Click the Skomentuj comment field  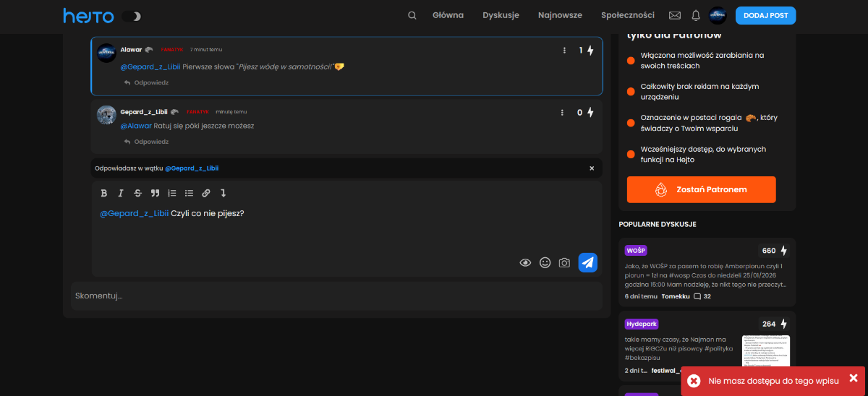coord(336,296)
